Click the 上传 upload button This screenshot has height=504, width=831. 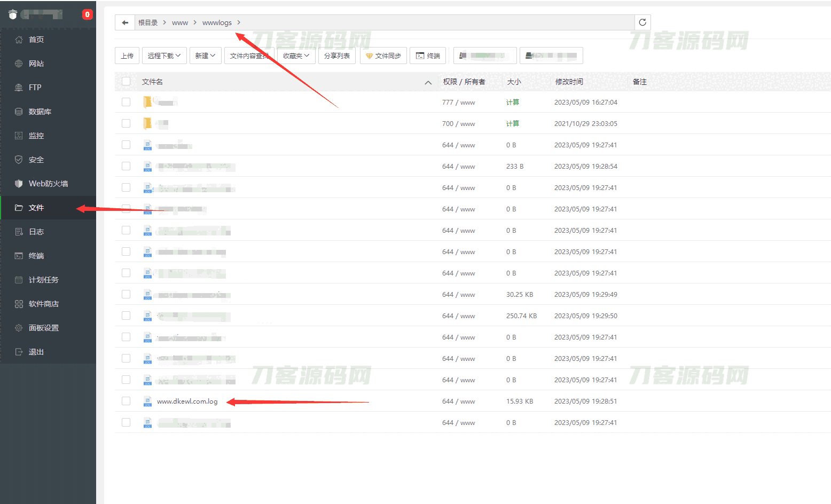(x=127, y=56)
